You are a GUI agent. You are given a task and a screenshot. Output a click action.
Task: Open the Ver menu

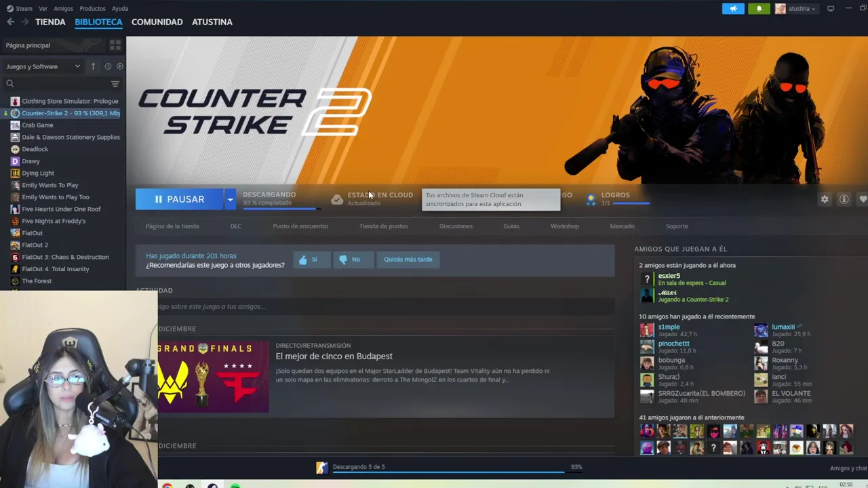pyautogui.click(x=43, y=9)
